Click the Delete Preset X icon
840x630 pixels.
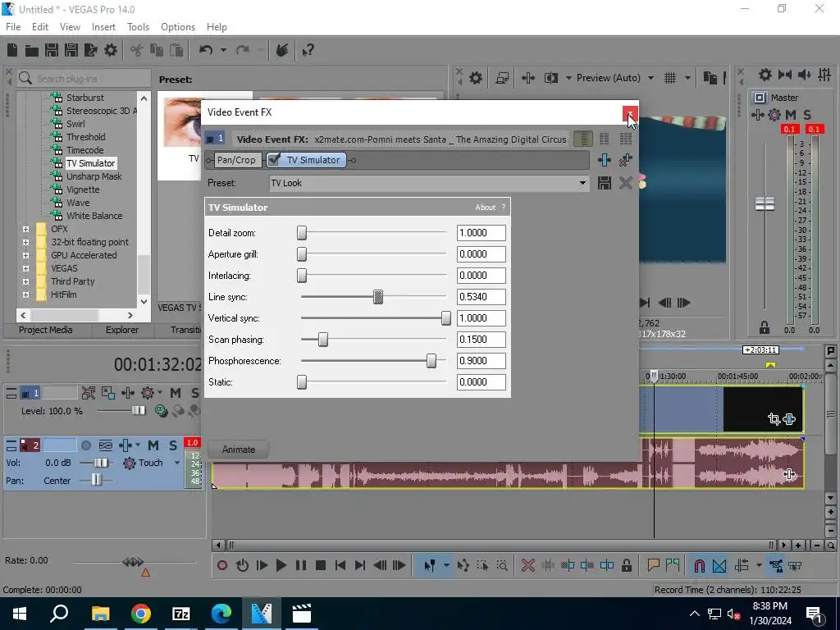pyautogui.click(x=625, y=183)
